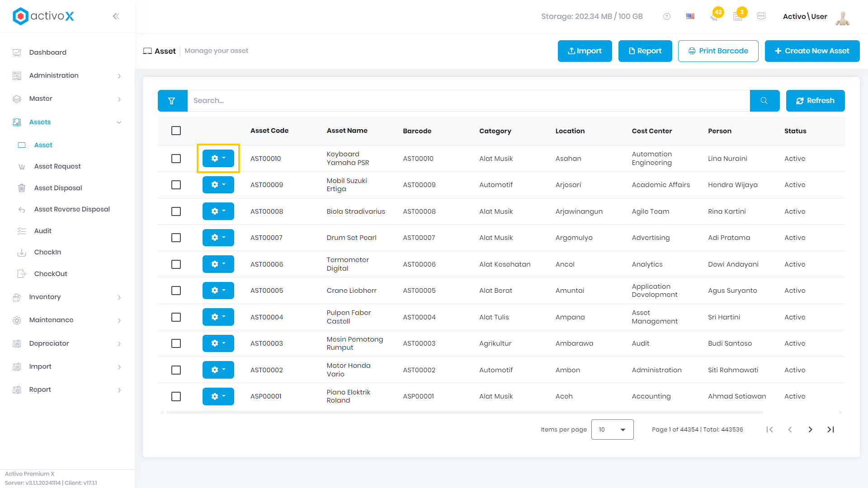Change language via flag icon
868x488 pixels.
coord(690,16)
